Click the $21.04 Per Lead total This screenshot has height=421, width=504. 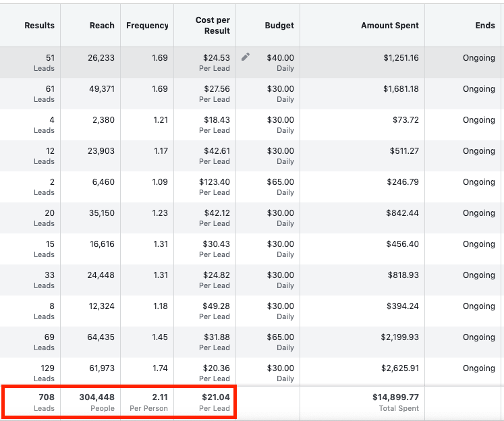click(215, 402)
